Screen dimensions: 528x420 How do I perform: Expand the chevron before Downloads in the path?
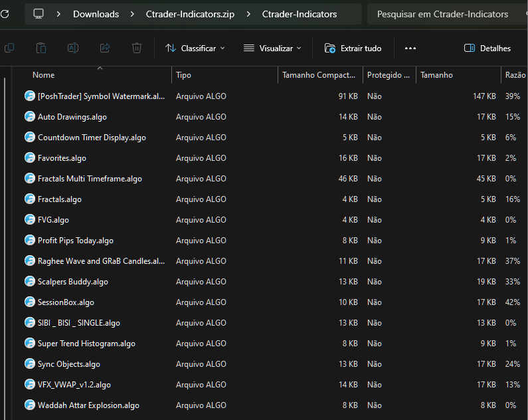[59, 14]
